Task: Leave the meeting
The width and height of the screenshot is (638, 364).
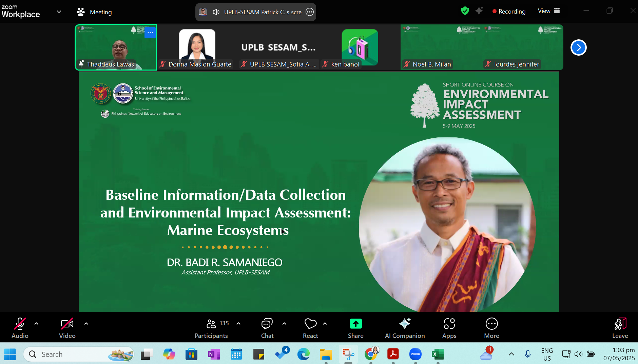Action: tap(620, 328)
